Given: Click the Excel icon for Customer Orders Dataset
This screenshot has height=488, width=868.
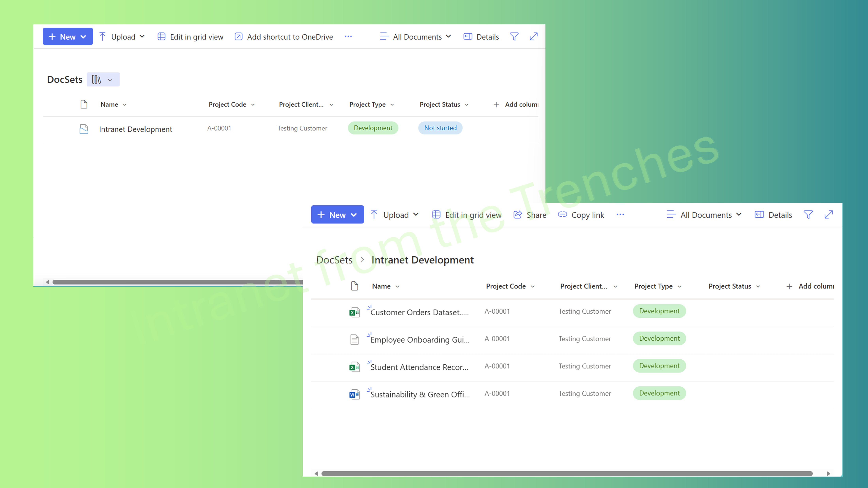Looking at the screenshot, I should [354, 312].
